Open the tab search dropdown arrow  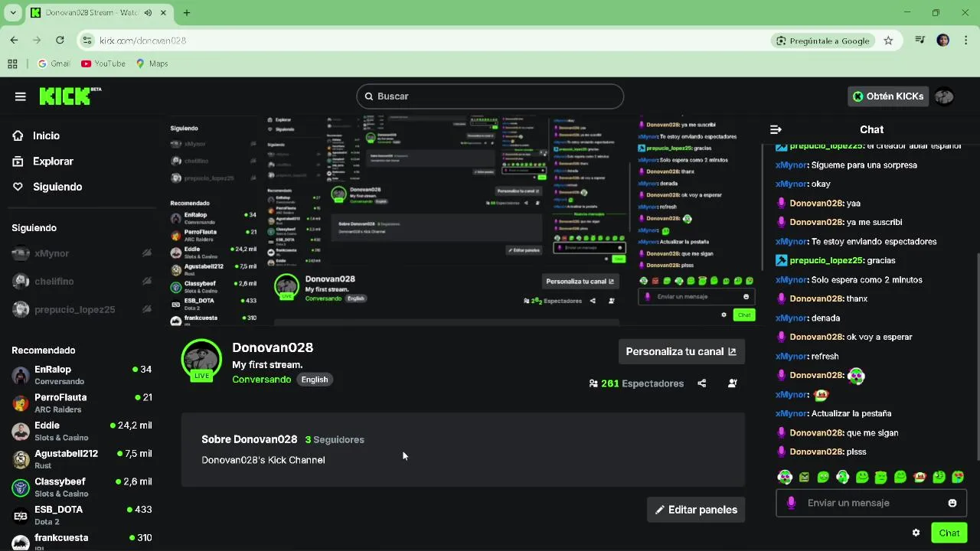pos(12,13)
